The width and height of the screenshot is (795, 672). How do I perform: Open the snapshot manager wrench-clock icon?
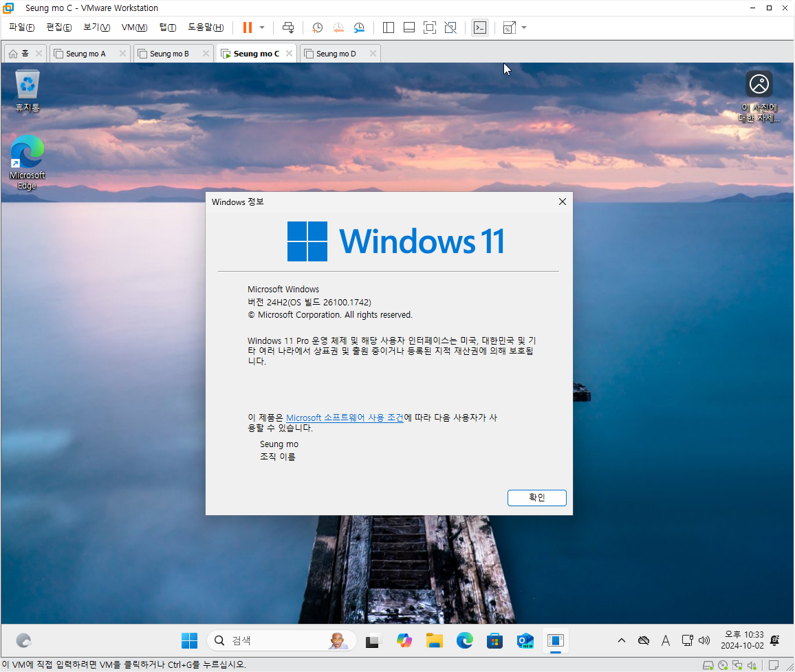point(359,28)
